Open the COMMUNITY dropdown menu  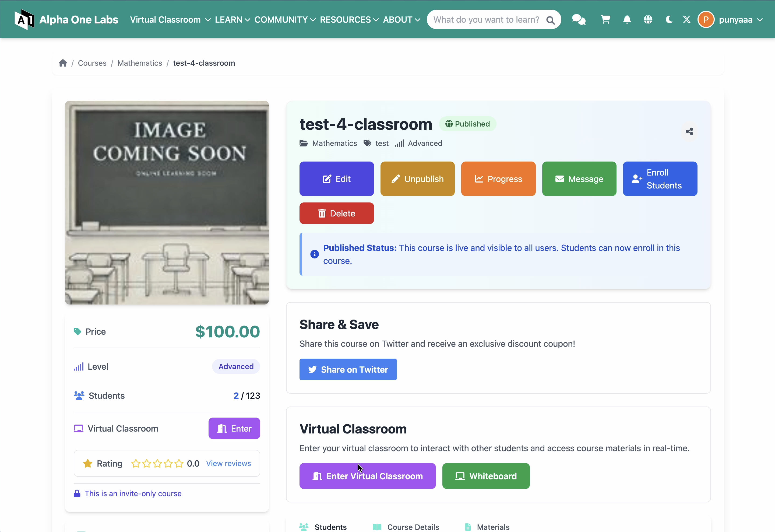[x=284, y=19]
